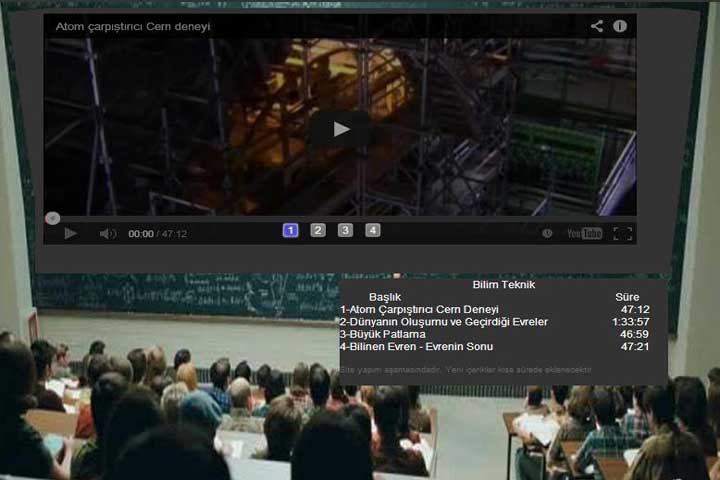Switch to video number 4
The image size is (720, 480).
[373, 230]
